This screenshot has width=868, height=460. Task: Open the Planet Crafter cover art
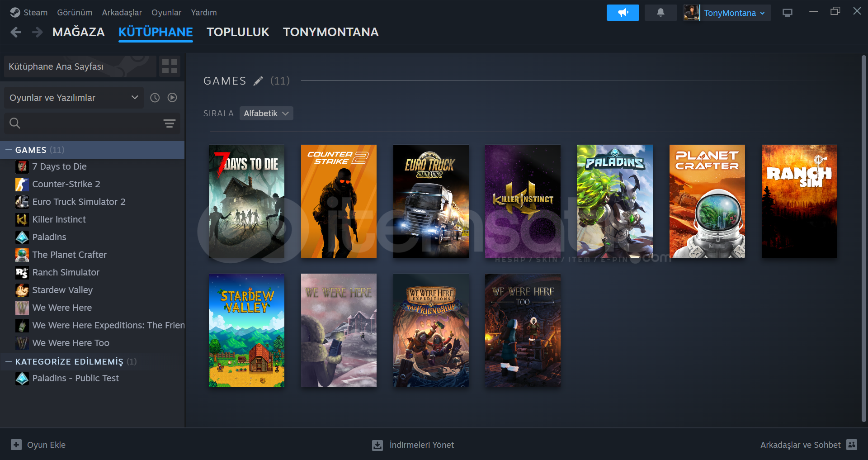pos(707,201)
